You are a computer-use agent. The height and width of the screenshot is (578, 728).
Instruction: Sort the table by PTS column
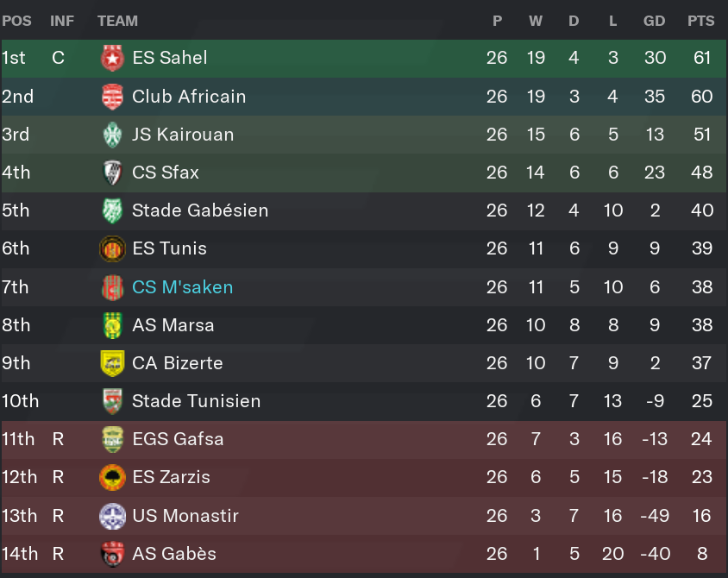(x=701, y=21)
